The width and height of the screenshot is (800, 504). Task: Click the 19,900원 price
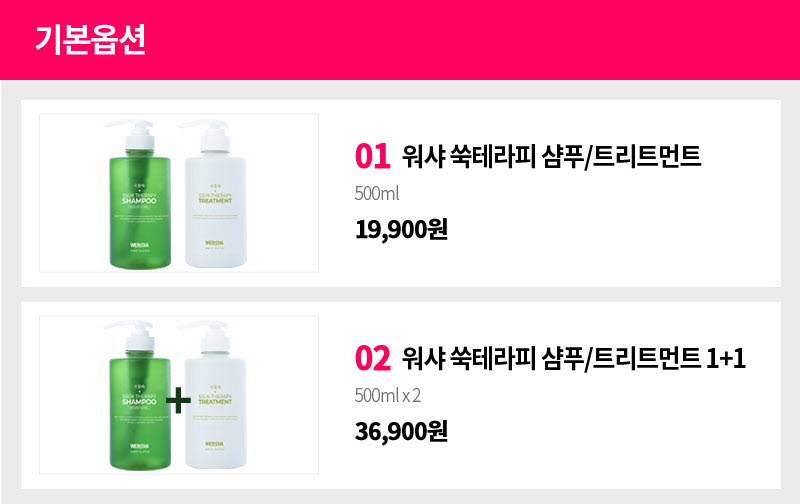point(402,230)
